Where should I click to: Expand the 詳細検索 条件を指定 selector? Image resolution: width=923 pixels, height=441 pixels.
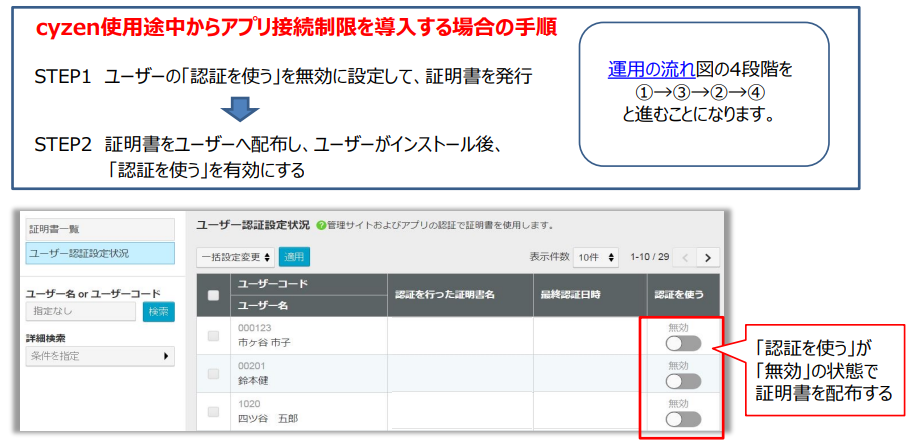[x=100, y=356]
